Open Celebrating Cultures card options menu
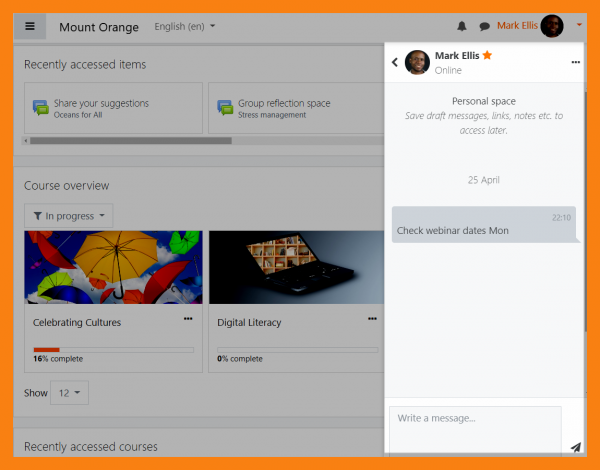Image resolution: width=600 pixels, height=470 pixels. click(x=188, y=319)
